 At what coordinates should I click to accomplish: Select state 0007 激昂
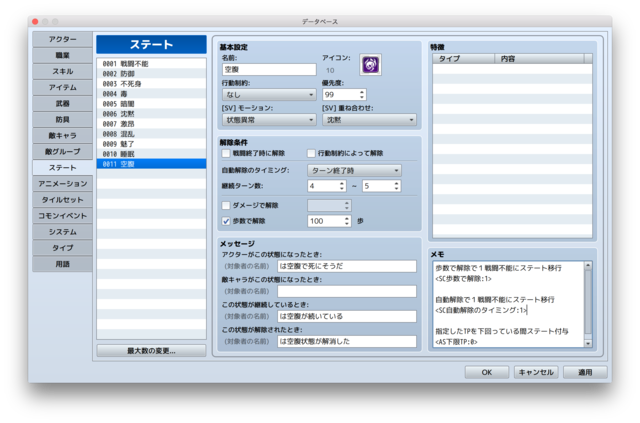click(151, 124)
